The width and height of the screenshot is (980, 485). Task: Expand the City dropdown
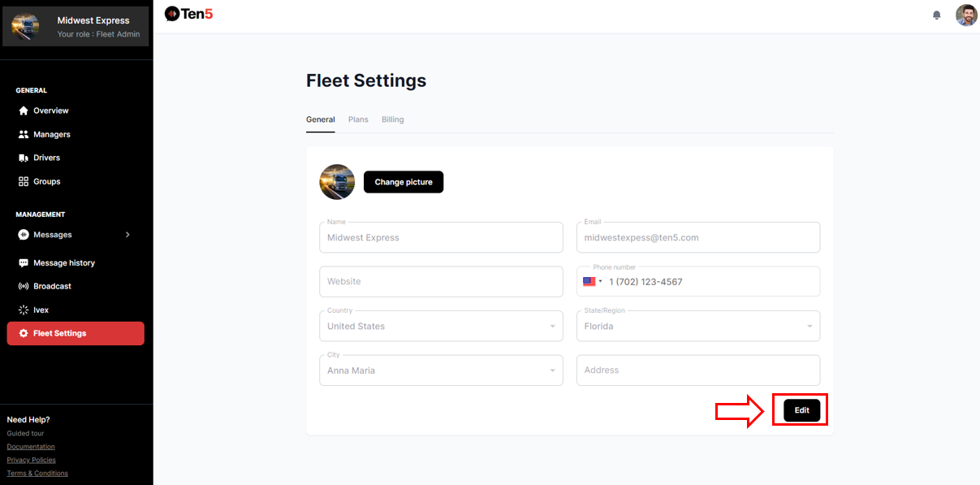(x=552, y=370)
